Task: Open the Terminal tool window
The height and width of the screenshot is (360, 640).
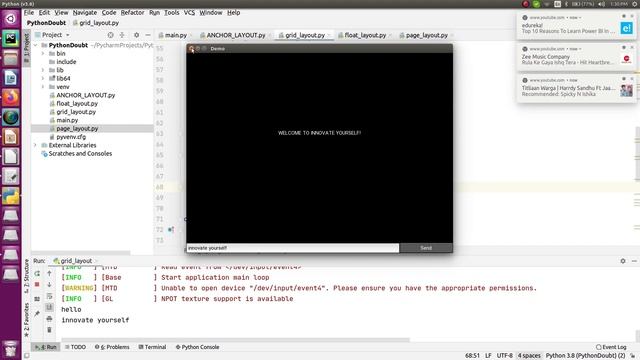Action: point(152,347)
